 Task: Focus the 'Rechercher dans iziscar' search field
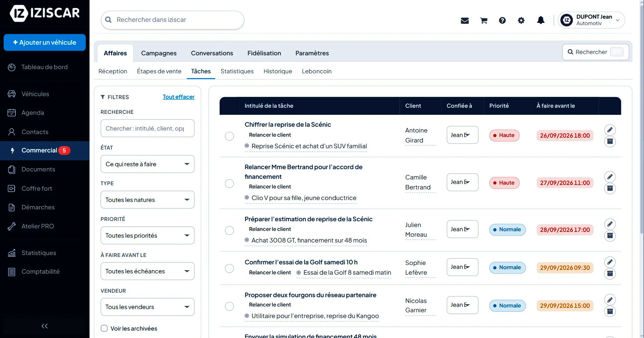point(173,20)
